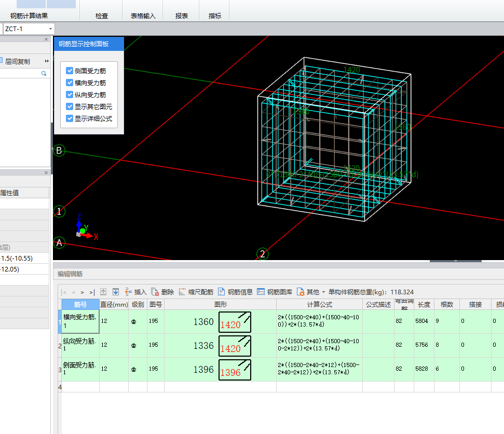Select the 1336 dimension value
The width and height of the screenshot is (504, 434).
[203, 346]
